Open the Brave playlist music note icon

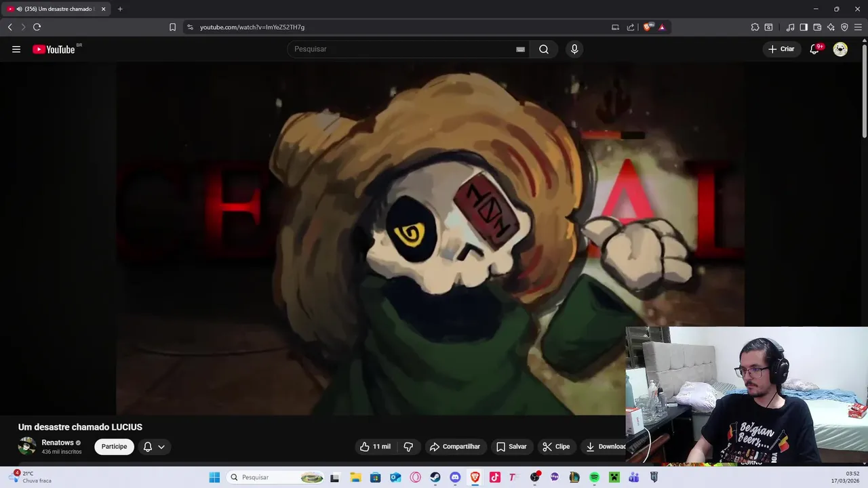point(790,27)
